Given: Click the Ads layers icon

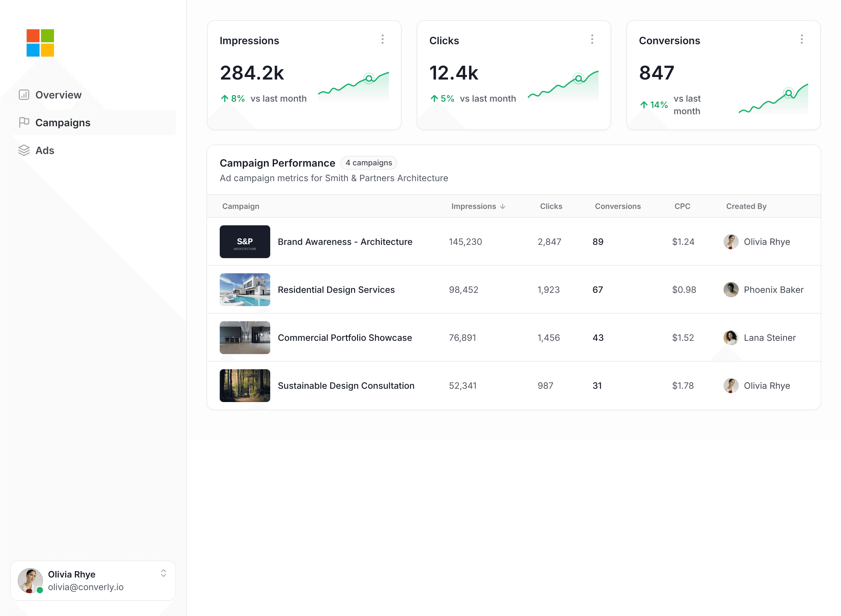Looking at the screenshot, I should point(24,150).
